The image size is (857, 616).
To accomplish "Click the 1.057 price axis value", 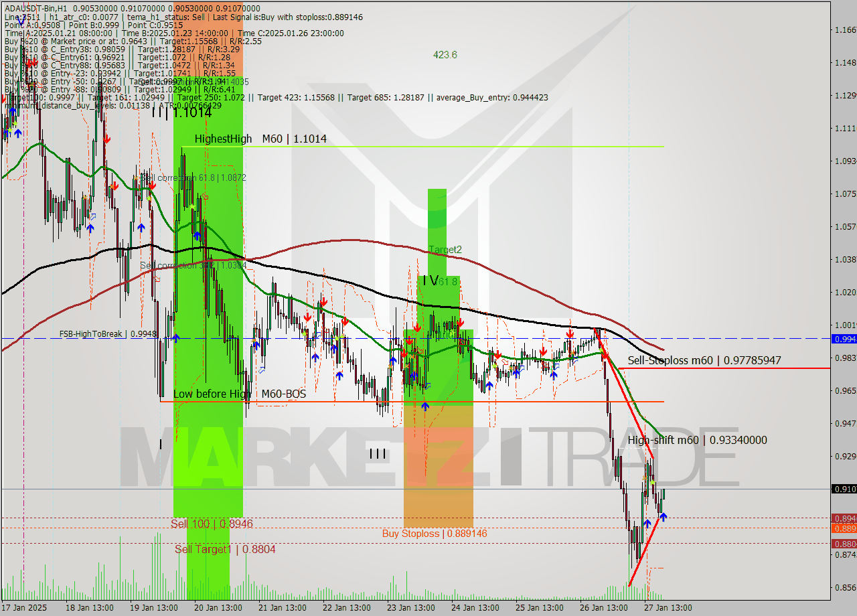I will point(845,226).
